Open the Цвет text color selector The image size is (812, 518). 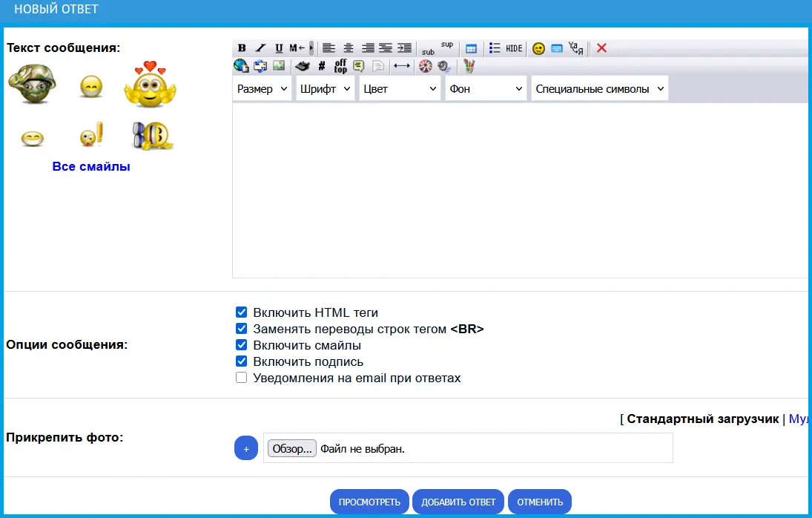pyautogui.click(x=400, y=89)
